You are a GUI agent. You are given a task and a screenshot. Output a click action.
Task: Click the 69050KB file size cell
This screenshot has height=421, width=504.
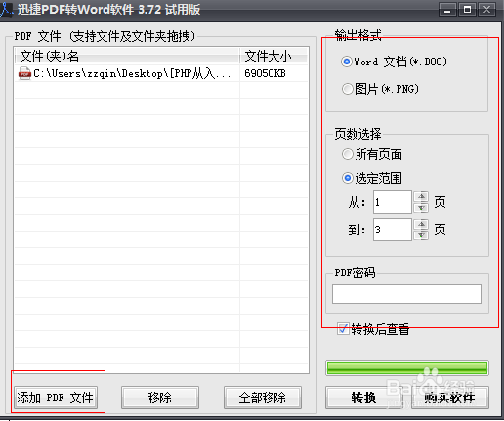coord(265,73)
